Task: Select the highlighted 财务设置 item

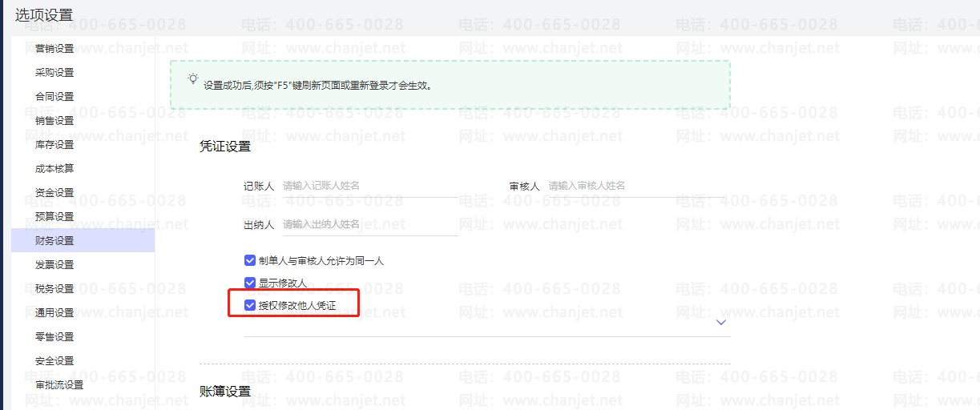Action: (83, 240)
